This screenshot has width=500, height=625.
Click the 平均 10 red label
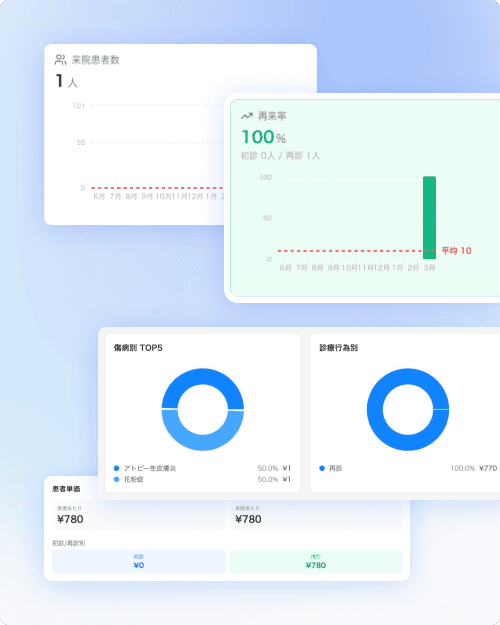click(457, 251)
